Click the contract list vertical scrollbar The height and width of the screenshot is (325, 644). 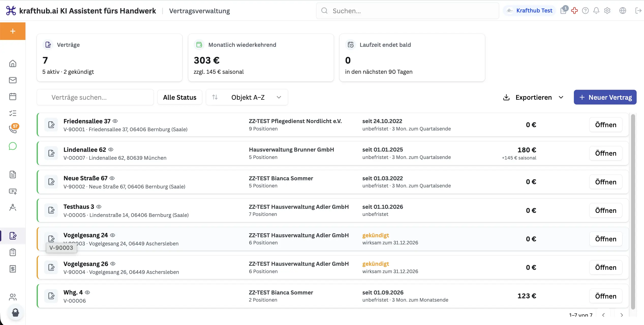[x=633, y=212]
